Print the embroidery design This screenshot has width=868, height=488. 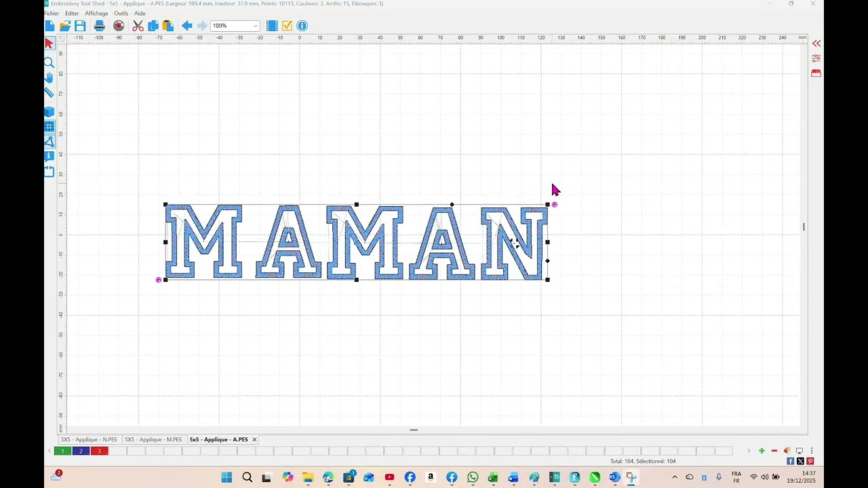100,26
